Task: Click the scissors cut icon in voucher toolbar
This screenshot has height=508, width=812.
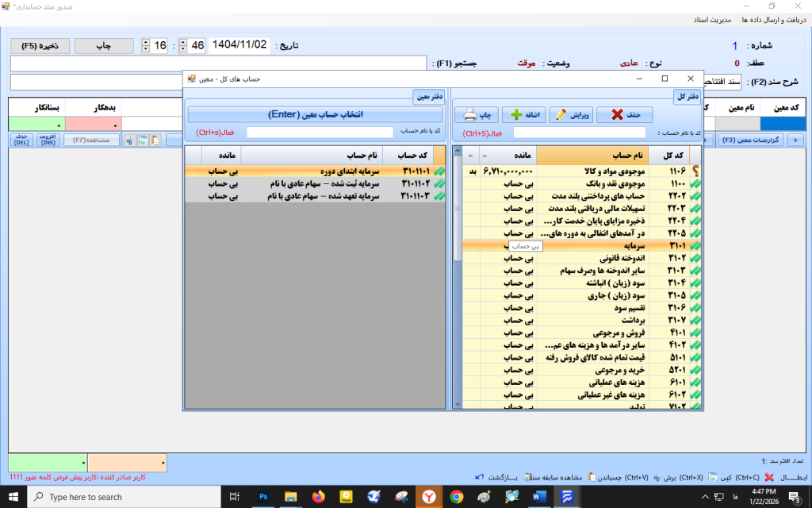Action: tap(129, 140)
